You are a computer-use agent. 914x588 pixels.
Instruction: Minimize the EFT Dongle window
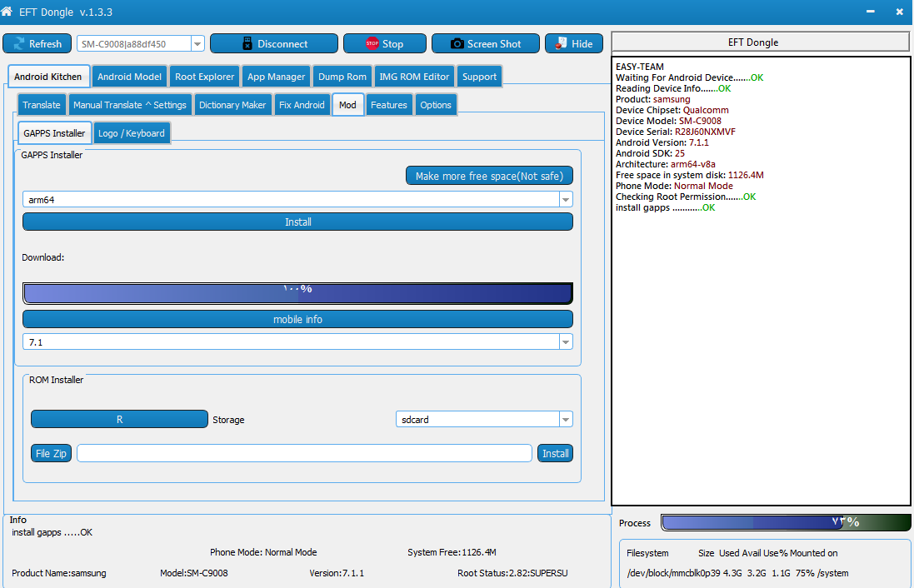[x=871, y=12]
